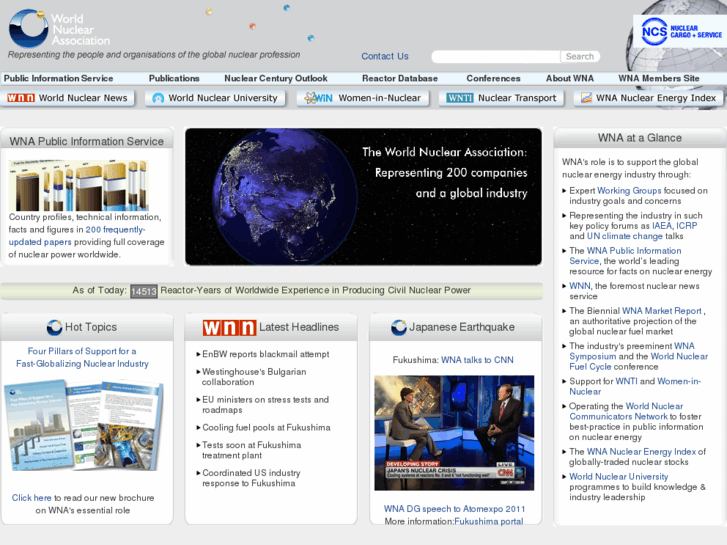The width and height of the screenshot is (727, 545).
Task: Click the World Nuclear News button
Action: pos(68,98)
